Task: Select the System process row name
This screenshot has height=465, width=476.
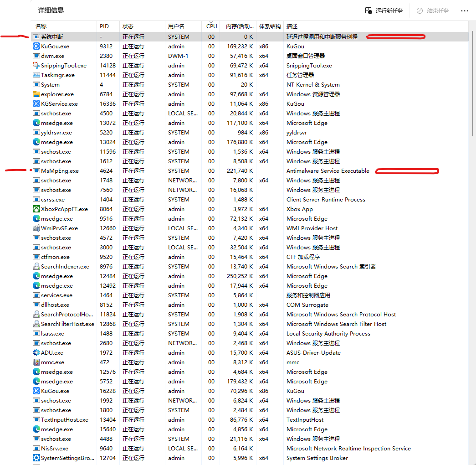Action: (x=51, y=84)
